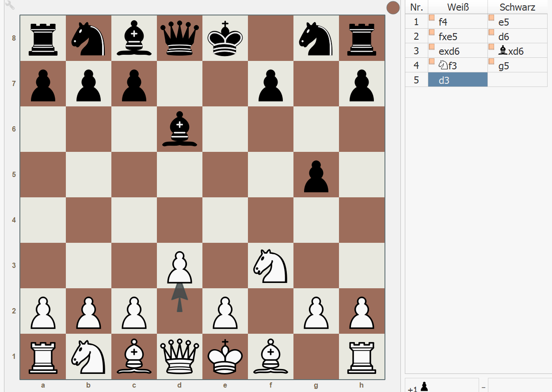Open the wrench settings icon above the board

click(x=10, y=6)
